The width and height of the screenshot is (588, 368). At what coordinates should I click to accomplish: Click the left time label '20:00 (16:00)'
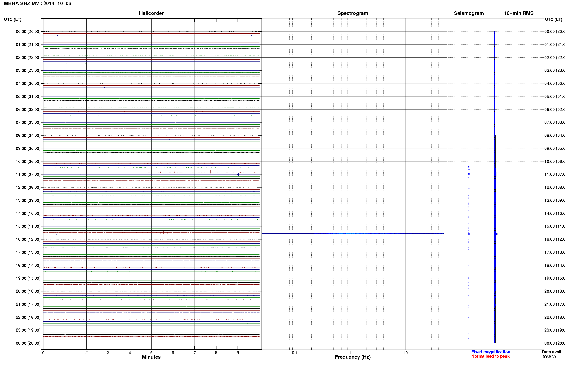click(x=28, y=291)
